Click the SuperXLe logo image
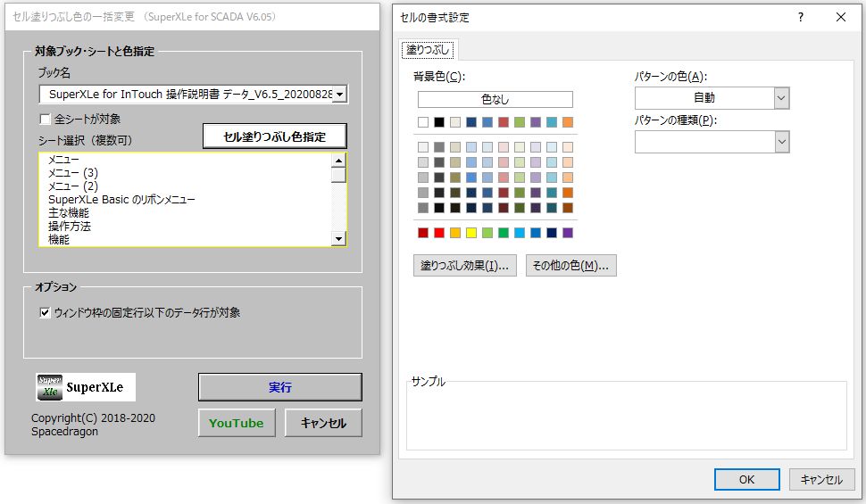 click(x=86, y=387)
